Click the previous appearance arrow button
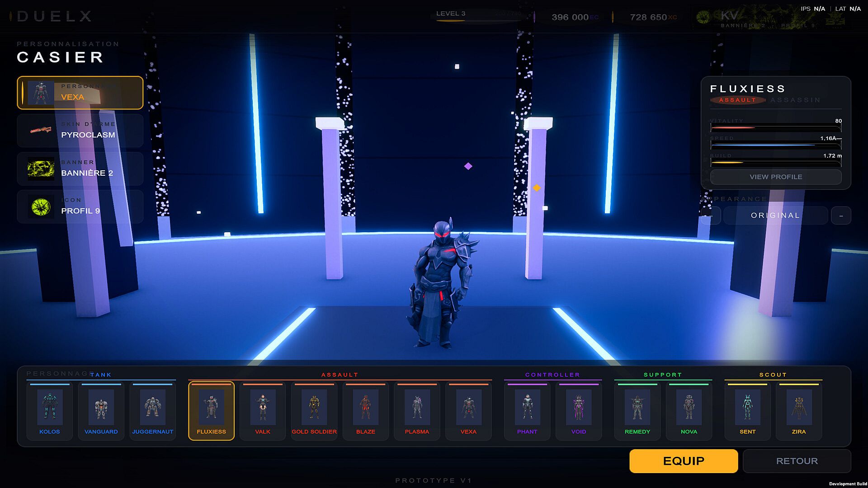The image size is (868, 488). pos(712,216)
